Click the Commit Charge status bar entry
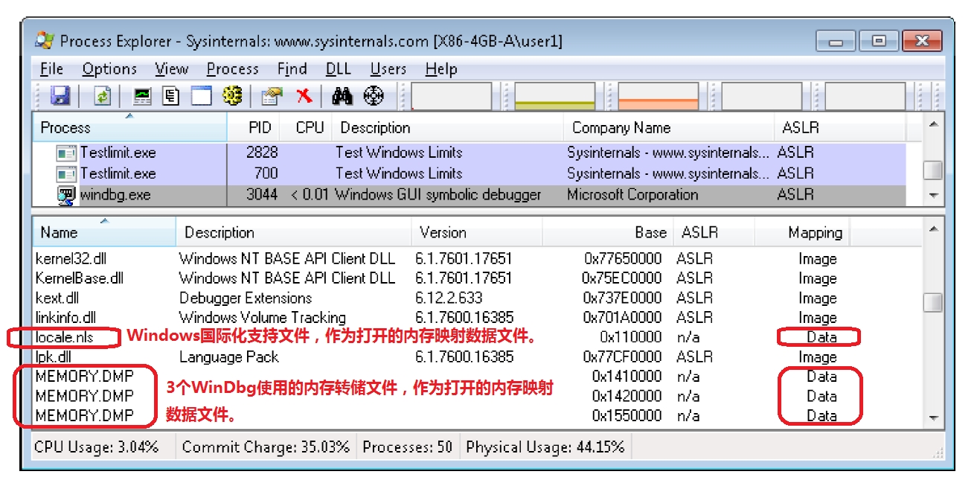 pos(266,447)
